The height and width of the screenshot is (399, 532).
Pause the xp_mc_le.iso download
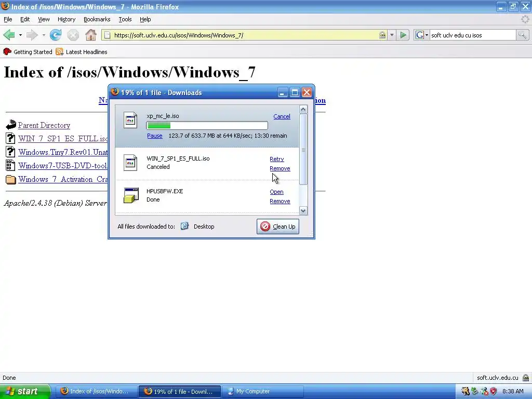[x=154, y=136]
